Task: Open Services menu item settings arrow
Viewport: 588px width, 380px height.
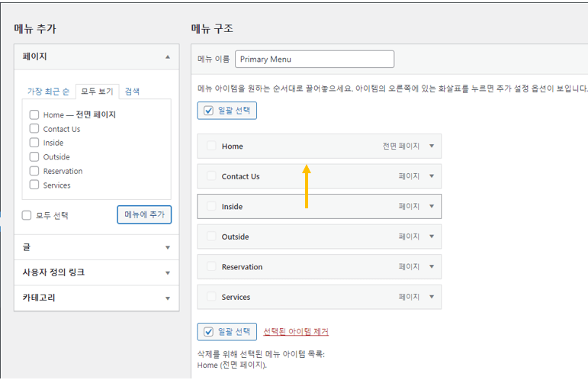Action: tap(432, 297)
